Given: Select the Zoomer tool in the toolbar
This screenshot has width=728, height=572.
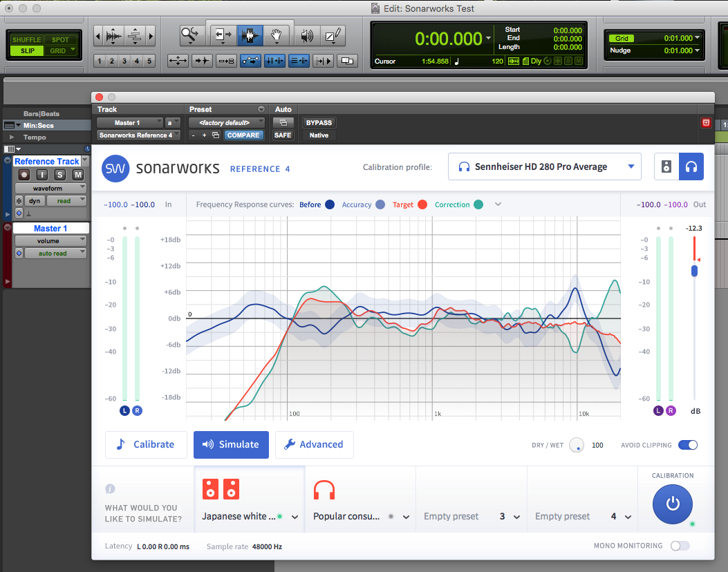Looking at the screenshot, I should click(x=189, y=33).
